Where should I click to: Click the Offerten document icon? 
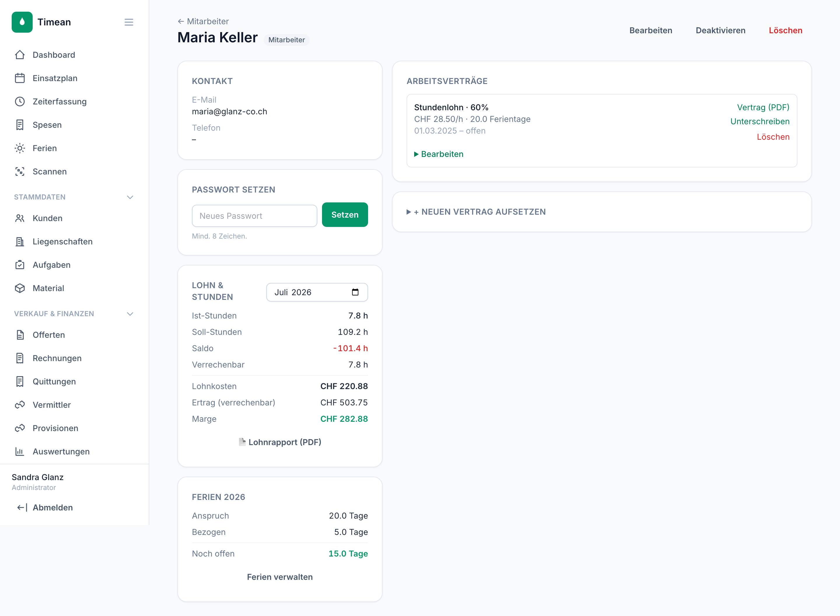(20, 335)
